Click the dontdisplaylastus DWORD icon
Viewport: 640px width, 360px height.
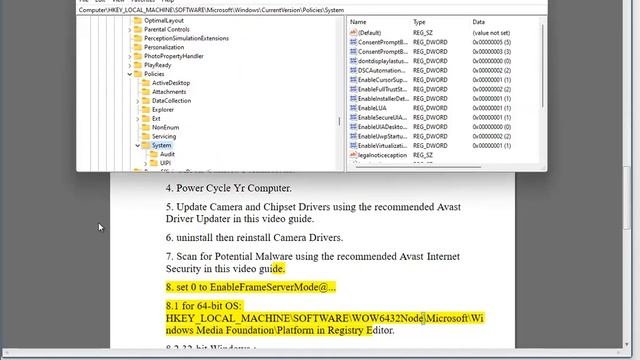pos(353,61)
